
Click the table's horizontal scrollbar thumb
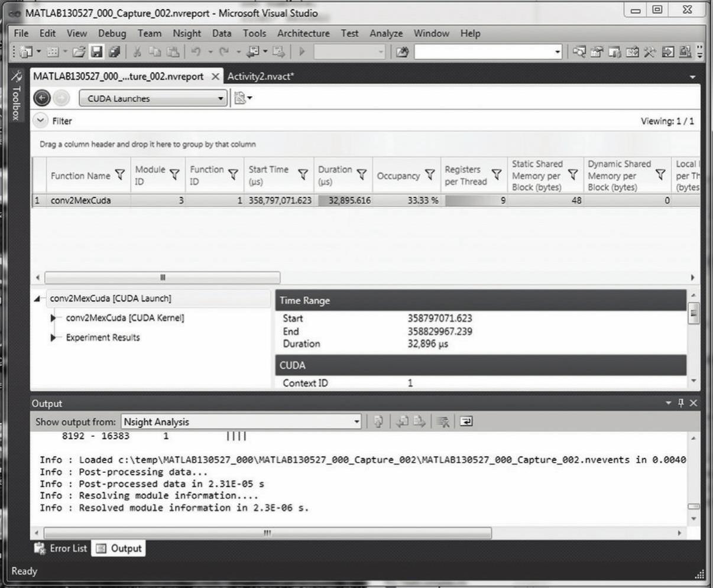coord(162,278)
